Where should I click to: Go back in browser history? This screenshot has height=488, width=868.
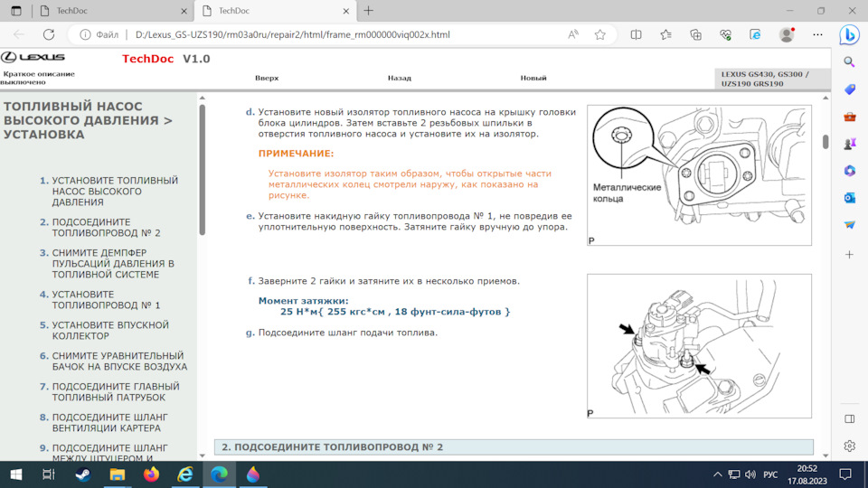tap(19, 34)
